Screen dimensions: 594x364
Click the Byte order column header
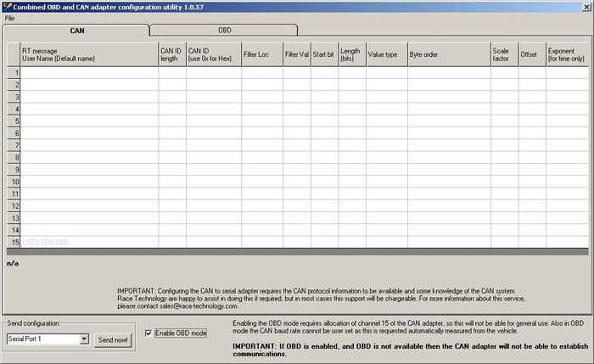(448, 54)
